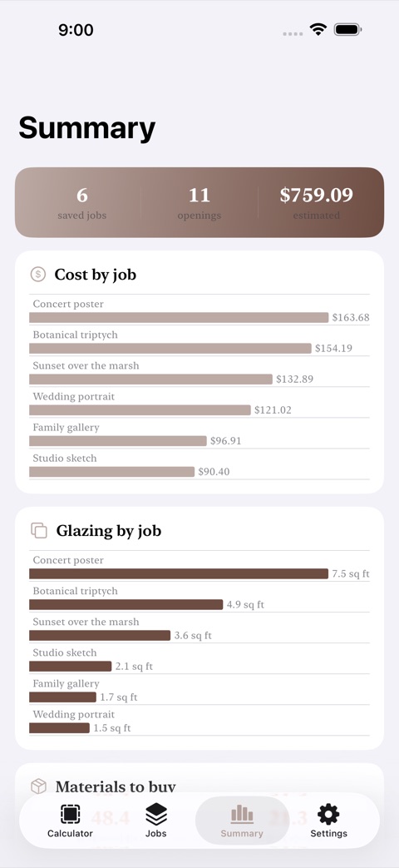Open the Settings gear icon

click(x=328, y=814)
